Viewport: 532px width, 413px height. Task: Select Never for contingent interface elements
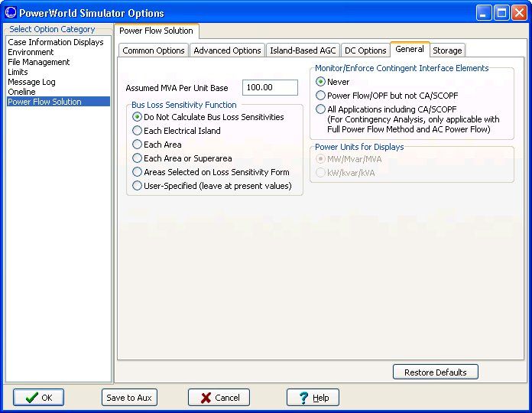click(332, 82)
